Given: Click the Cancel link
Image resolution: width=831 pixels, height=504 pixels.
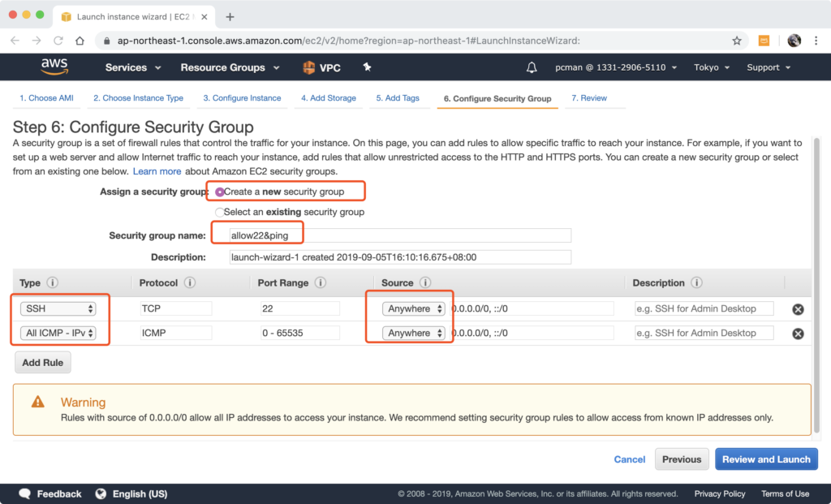Looking at the screenshot, I should point(630,459).
